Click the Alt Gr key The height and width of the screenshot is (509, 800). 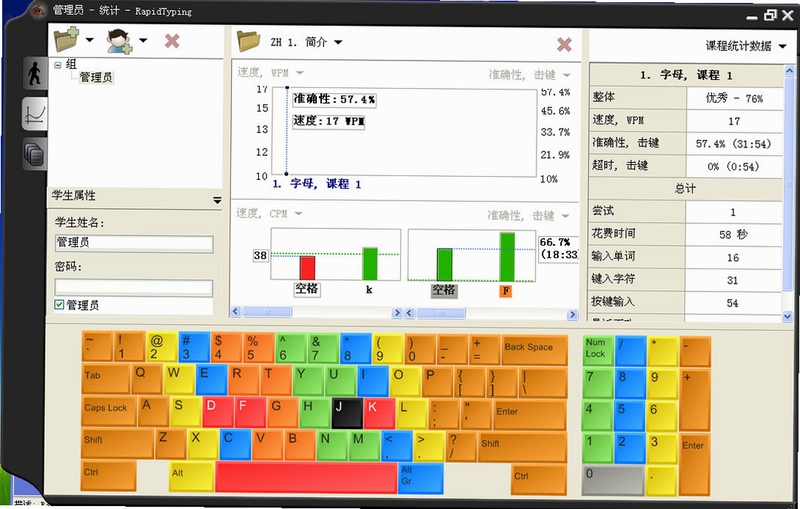tap(421, 478)
